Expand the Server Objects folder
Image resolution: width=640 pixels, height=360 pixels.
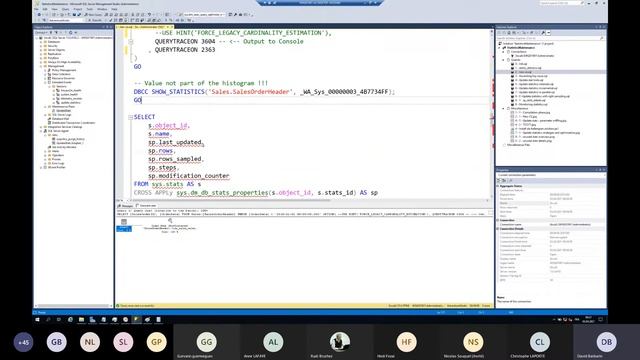(x=41, y=50)
